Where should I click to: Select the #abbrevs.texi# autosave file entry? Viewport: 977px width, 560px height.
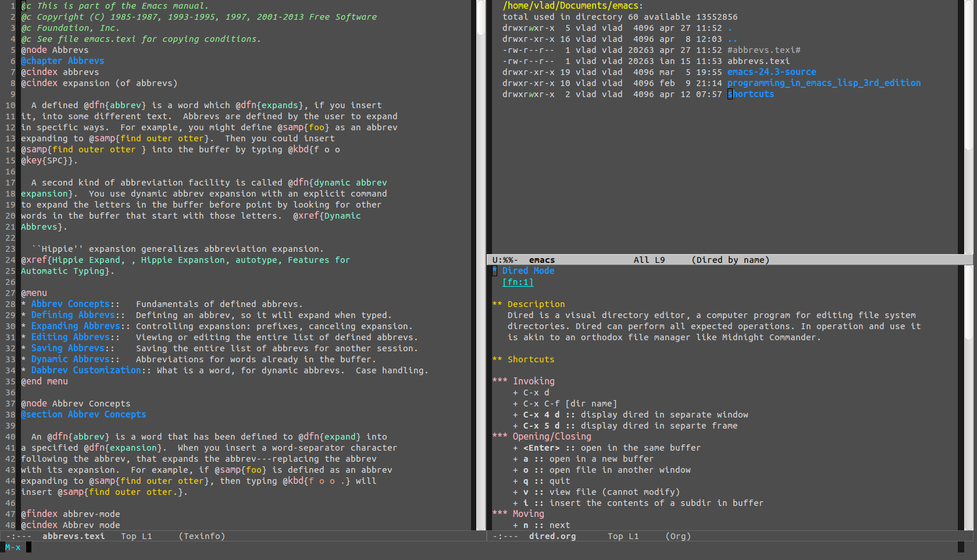tap(764, 50)
